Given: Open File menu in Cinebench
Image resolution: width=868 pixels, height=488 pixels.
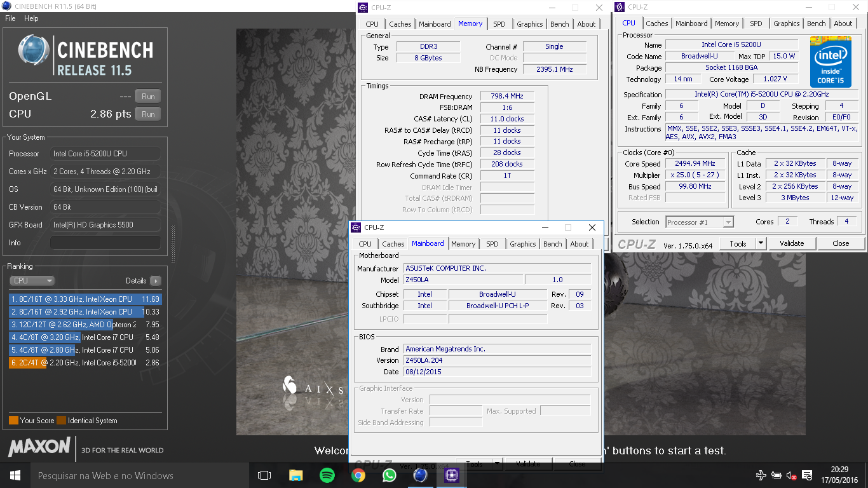Looking at the screenshot, I should click(10, 18).
